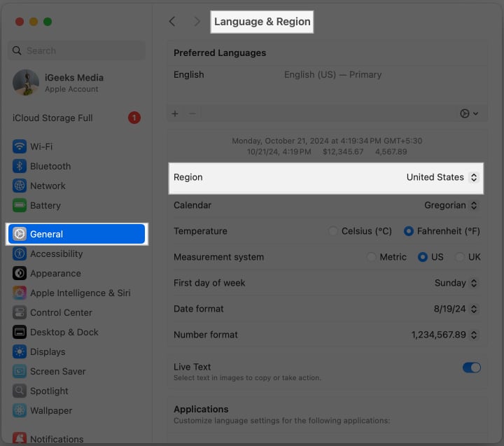The image size is (504, 446).
Task: Select the Celsius temperature radio button
Action: [x=333, y=231]
